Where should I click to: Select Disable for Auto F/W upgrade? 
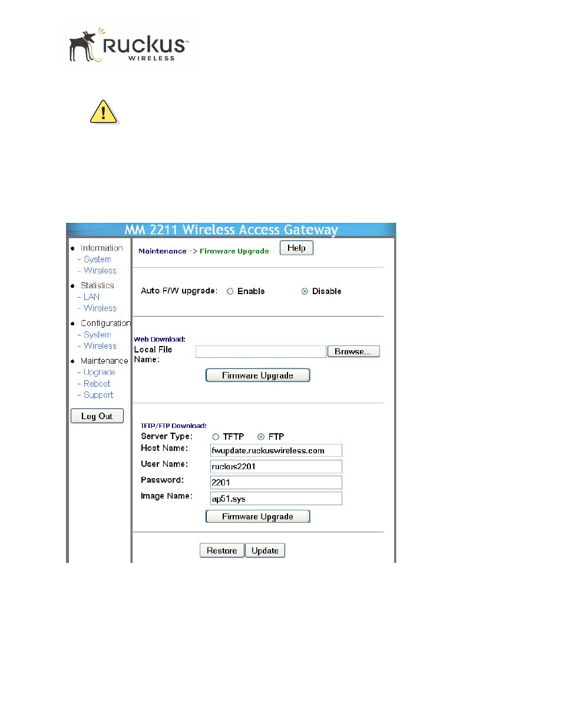[x=305, y=291]
